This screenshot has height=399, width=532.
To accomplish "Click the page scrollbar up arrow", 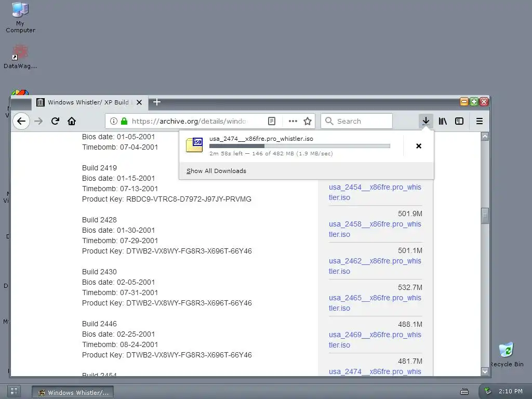I will pos(485,137).
